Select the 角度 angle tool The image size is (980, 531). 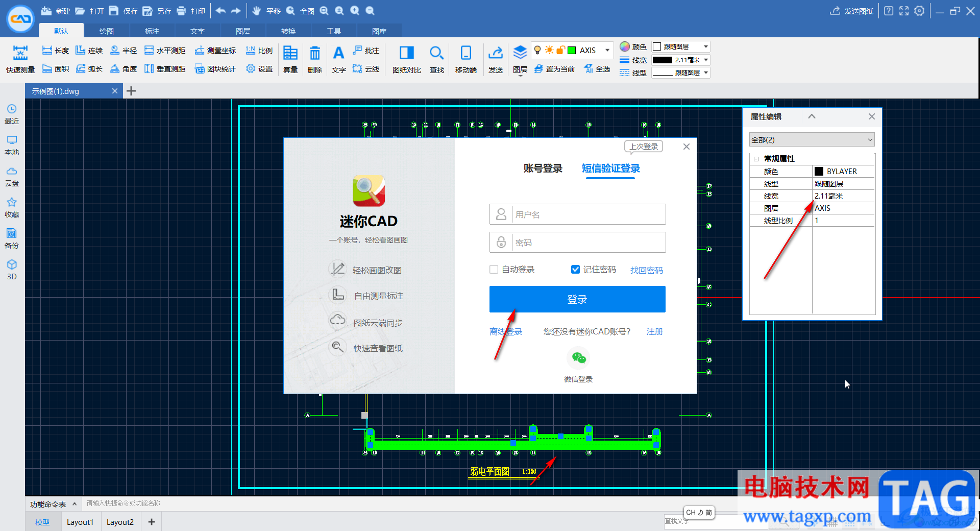click(124, 69)
